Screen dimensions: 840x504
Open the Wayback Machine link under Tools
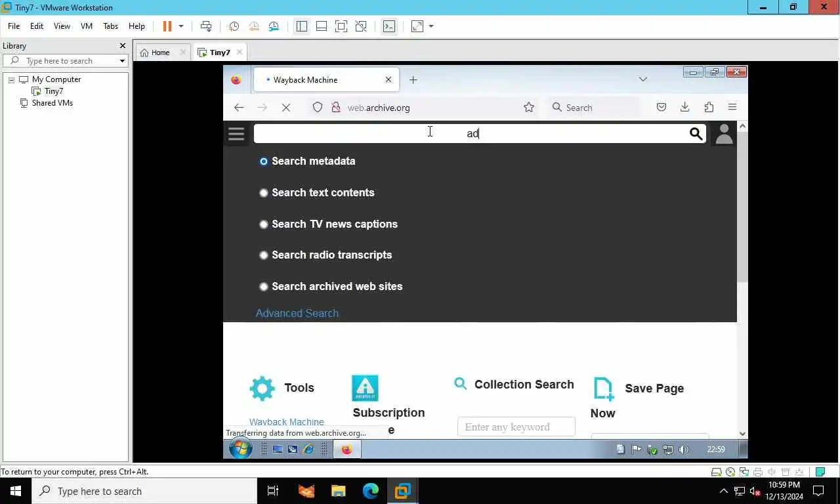(x=287, y=422)
